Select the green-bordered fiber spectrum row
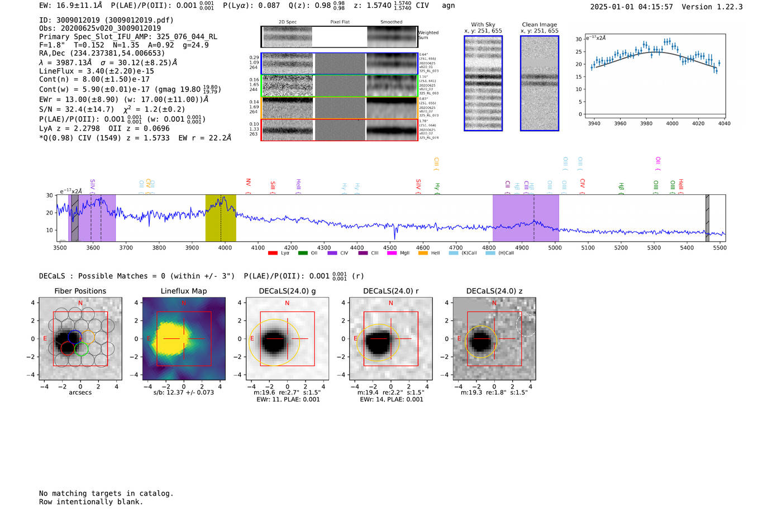This screenshot has height=532, width=782. tap(340, 86)
